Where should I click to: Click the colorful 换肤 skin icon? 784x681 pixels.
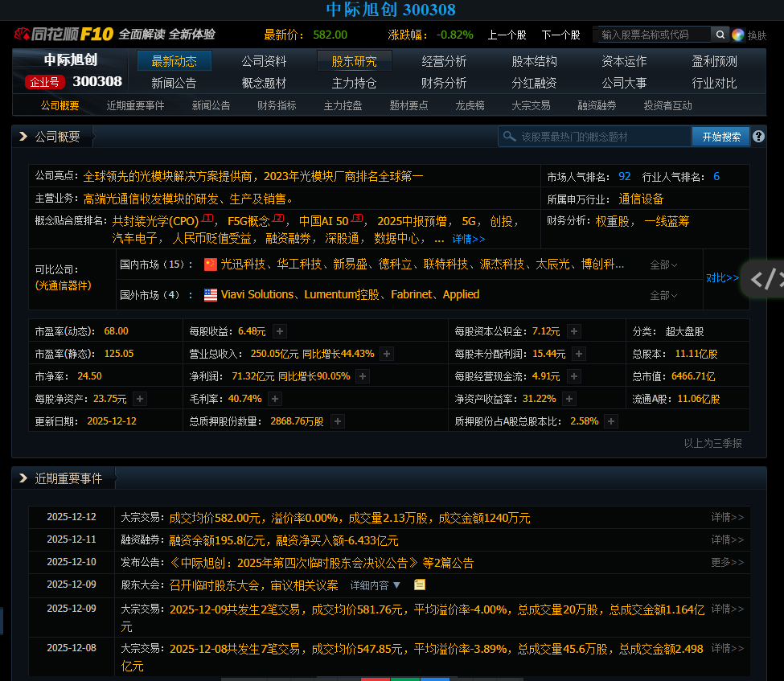738,35
